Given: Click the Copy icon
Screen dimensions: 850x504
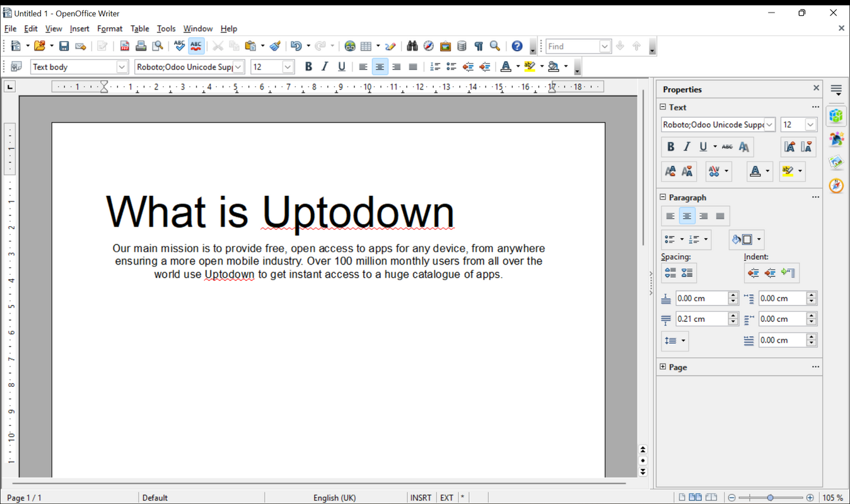Looking at the screenshot, I should pos(234,46).
